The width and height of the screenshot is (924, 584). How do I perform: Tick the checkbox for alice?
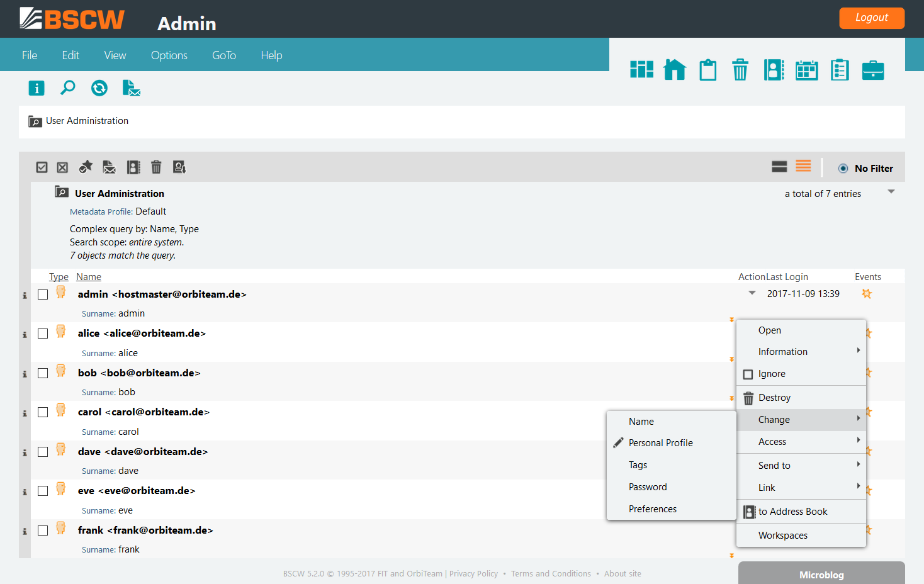pyautogui.click(x=43, y=334)
